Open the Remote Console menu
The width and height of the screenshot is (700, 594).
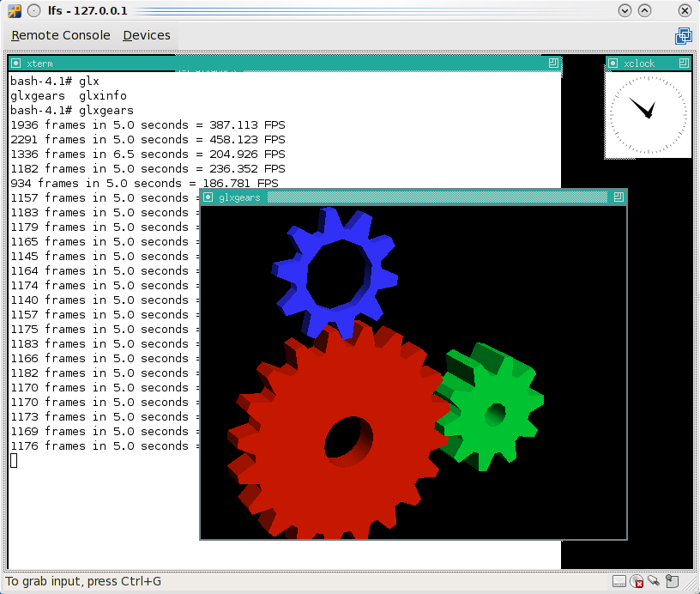[61, 35]
